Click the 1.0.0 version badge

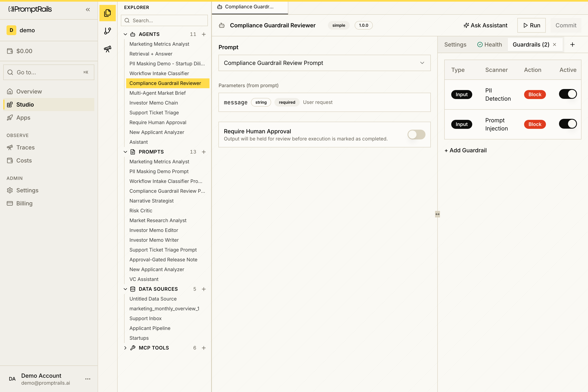[x=363, y=25]
